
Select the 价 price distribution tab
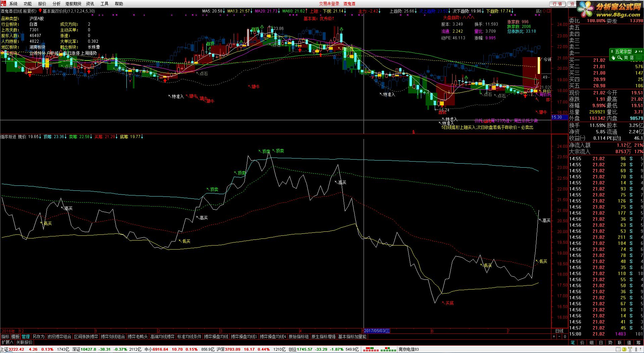click(x=582, y=343)
